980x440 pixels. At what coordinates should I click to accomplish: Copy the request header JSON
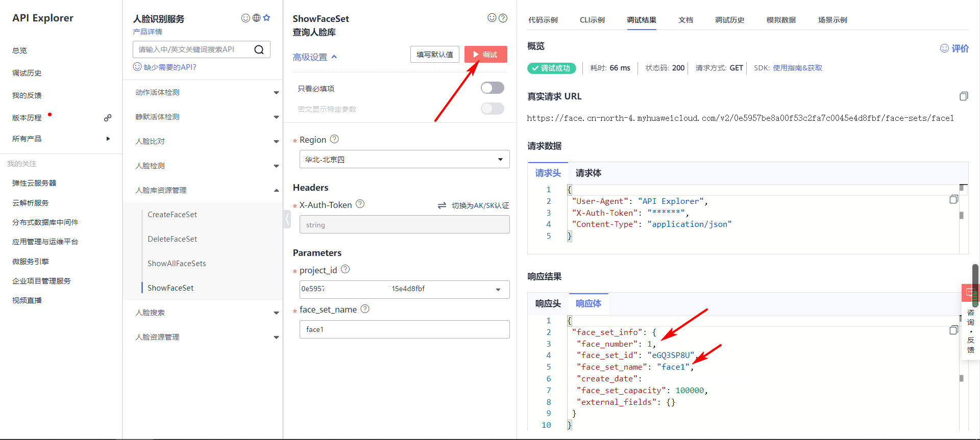coord(953,199)
